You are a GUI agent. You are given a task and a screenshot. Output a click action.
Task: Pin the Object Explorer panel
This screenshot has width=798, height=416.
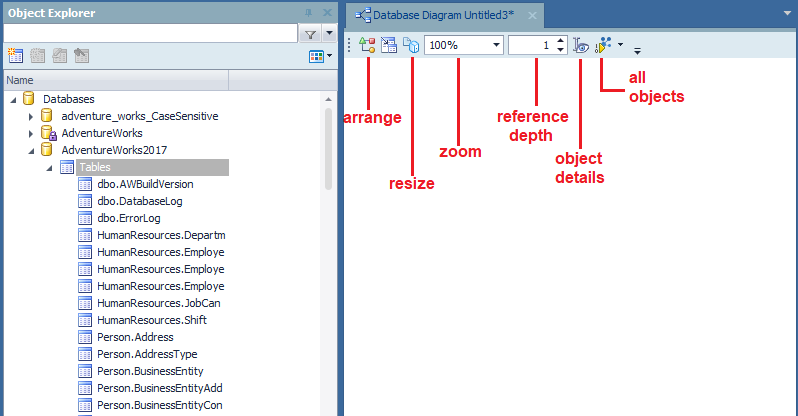click(306, 11)
